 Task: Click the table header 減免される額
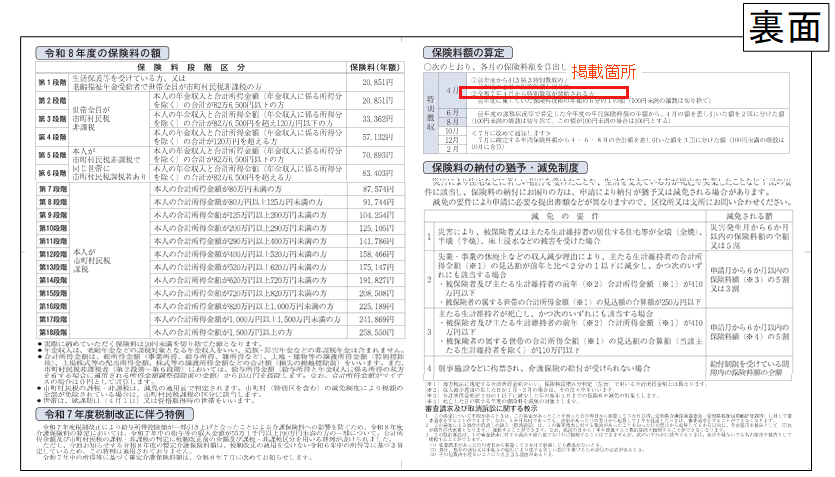pyautogui.click(x=749, y=216)
